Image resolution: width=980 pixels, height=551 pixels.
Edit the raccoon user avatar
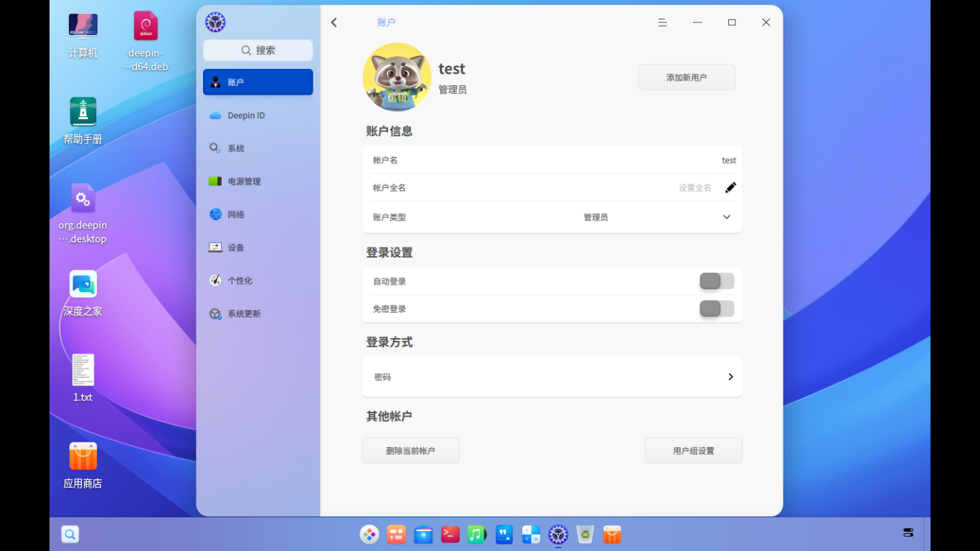click(x=397, y=77)
